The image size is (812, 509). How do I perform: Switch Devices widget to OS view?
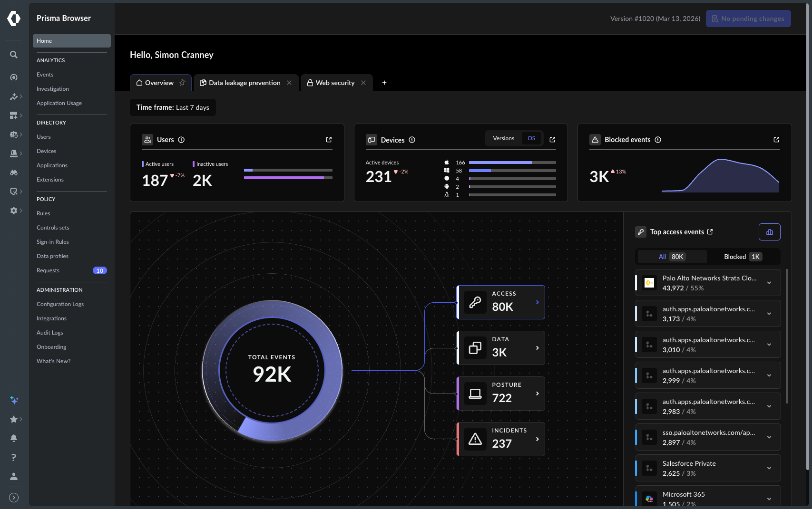[531, 138]
